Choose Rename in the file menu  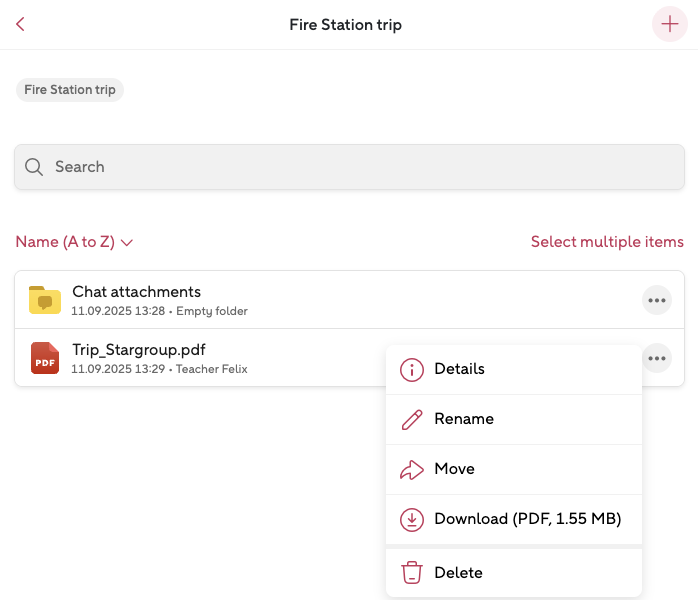click(x=464, y=419)
